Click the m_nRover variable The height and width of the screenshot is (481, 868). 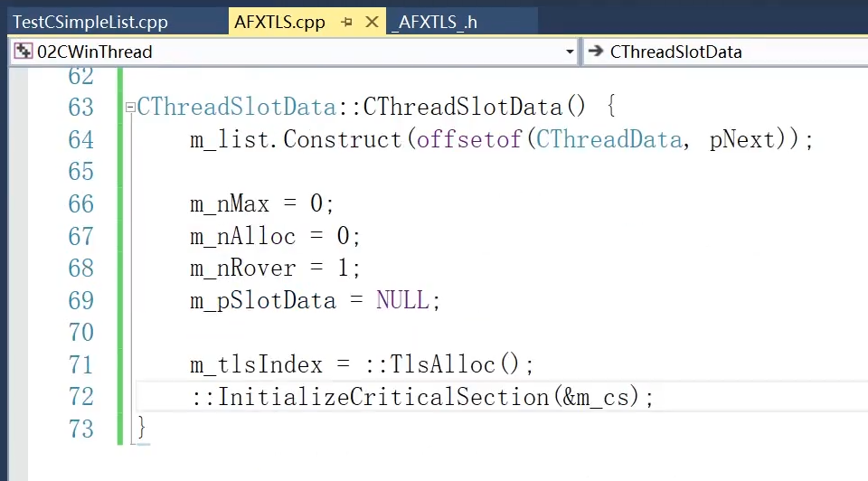click(x=243, y=269)
